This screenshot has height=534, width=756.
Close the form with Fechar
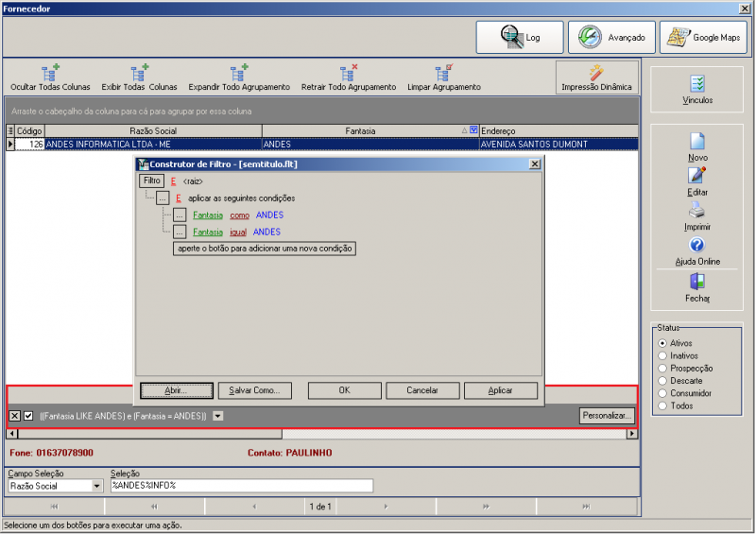point(697,288)
